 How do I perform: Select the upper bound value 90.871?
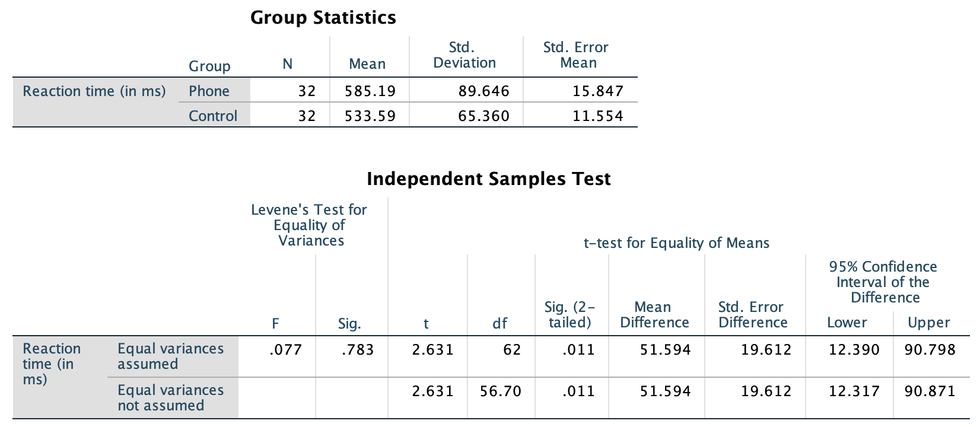[x=930, y=391]
